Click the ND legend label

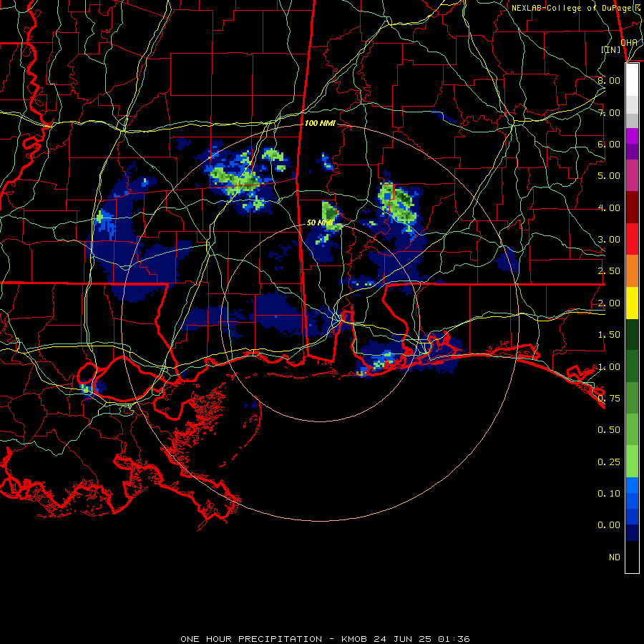615,557
